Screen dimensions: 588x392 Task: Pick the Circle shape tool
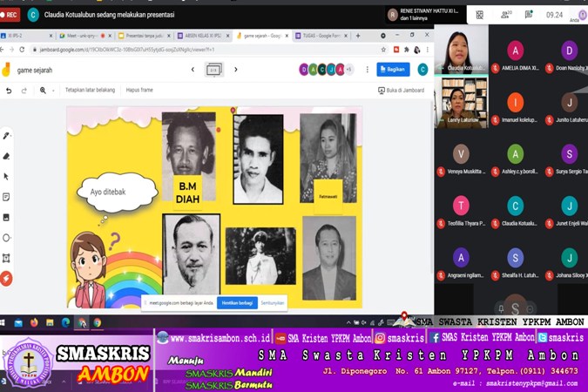[7, 238]
